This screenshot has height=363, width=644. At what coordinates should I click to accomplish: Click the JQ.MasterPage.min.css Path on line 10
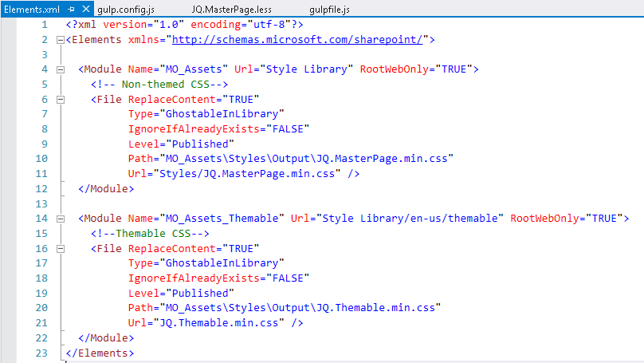(306, 159)
